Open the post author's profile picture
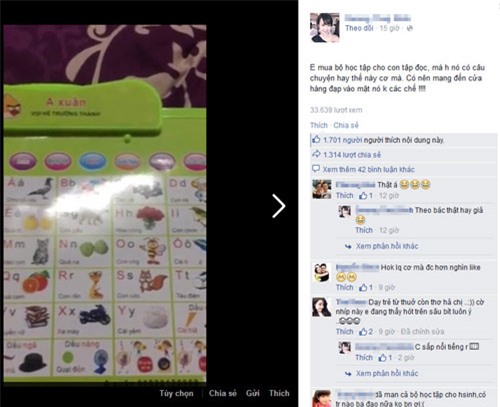500x407 pixels. pyautogui.click(x=325, y=28)
